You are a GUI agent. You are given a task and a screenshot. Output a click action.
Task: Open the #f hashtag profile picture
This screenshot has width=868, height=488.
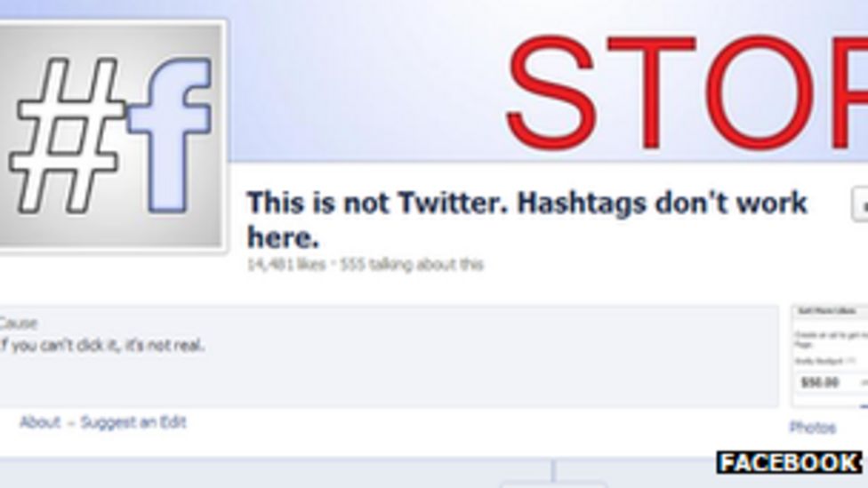tap(110, 136)
